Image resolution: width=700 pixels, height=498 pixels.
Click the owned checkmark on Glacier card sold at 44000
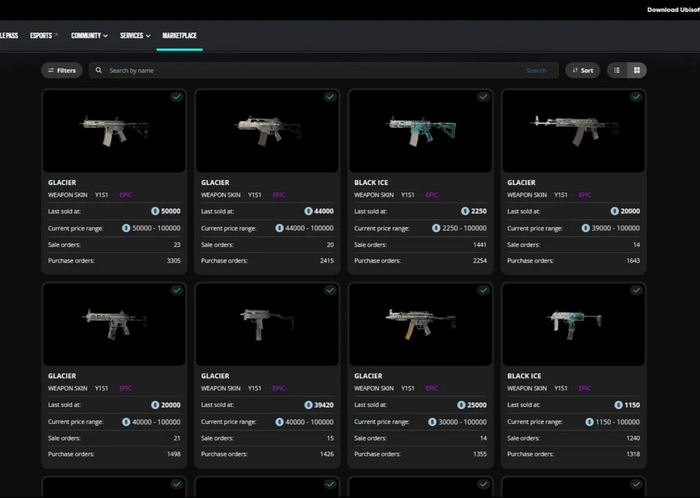pos(330,97)
